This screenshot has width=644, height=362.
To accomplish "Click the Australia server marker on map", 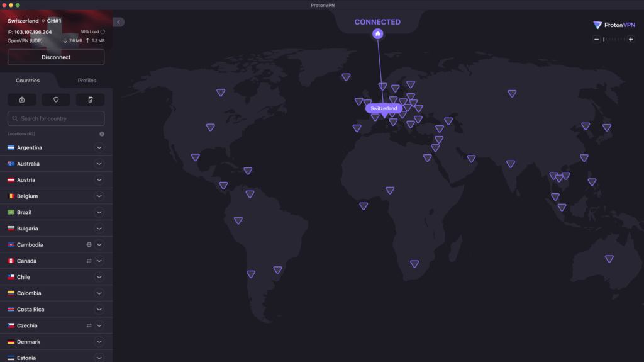I will pyautogui.click(x=609, y=259).
